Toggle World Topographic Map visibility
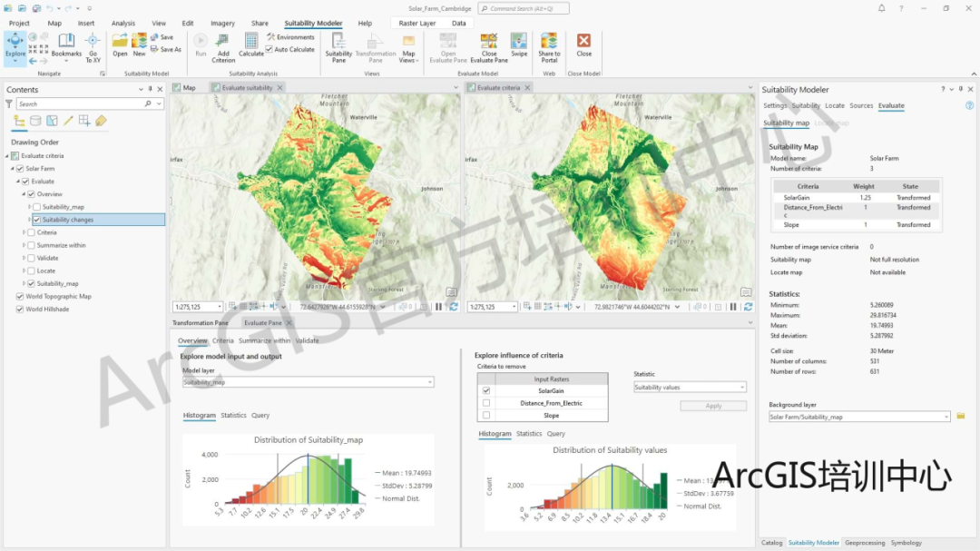 (20, 297)
